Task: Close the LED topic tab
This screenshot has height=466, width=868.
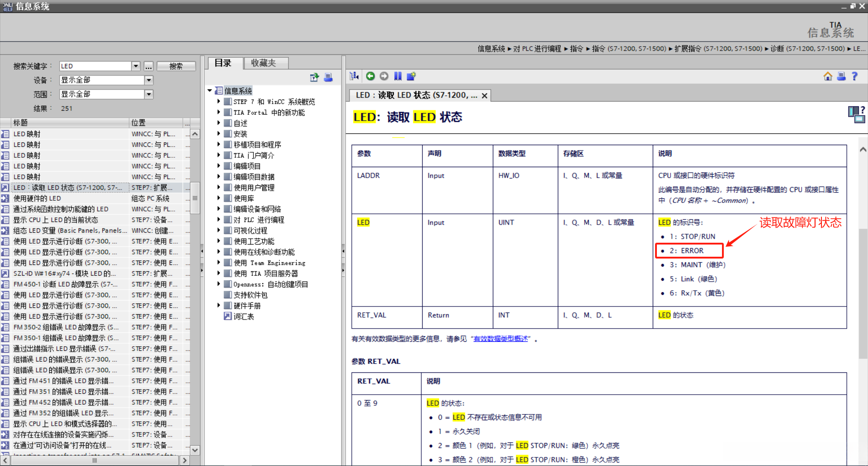Action: 485,96
